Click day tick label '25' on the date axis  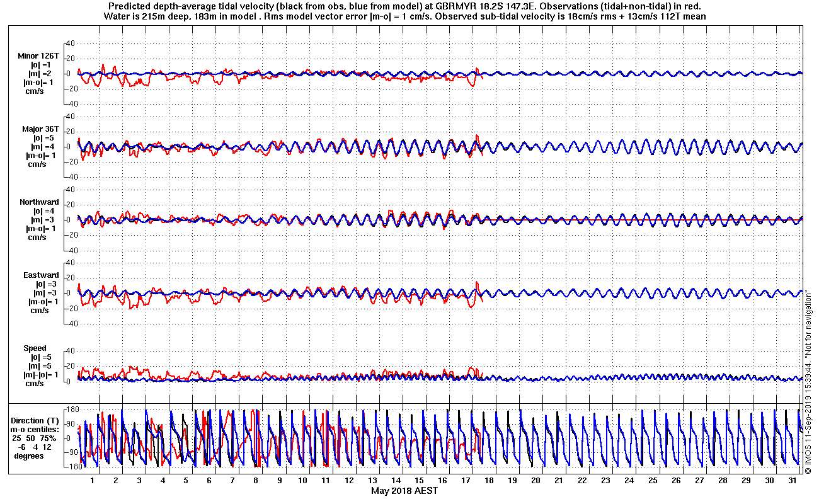click(x=653, y=481)
